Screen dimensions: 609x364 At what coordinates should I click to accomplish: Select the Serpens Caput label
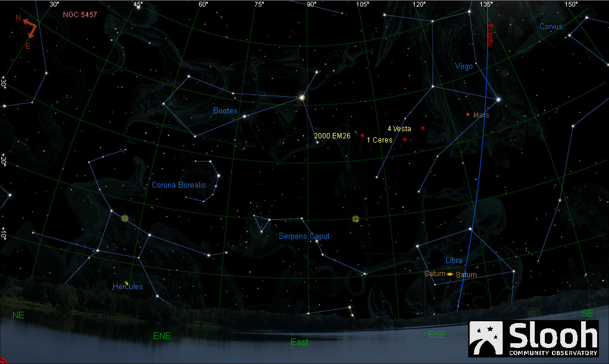point(304,236)
